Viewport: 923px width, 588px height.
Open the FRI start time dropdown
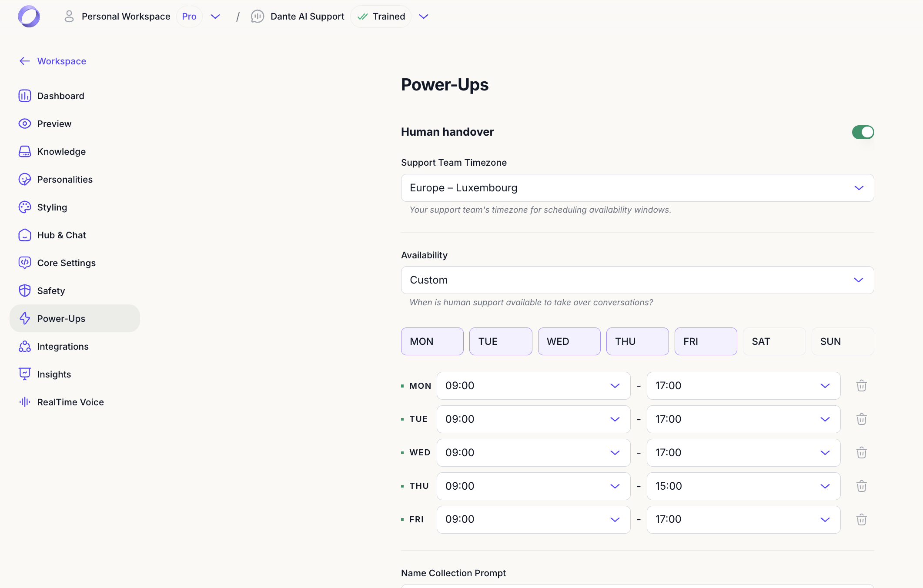[534, 520]
